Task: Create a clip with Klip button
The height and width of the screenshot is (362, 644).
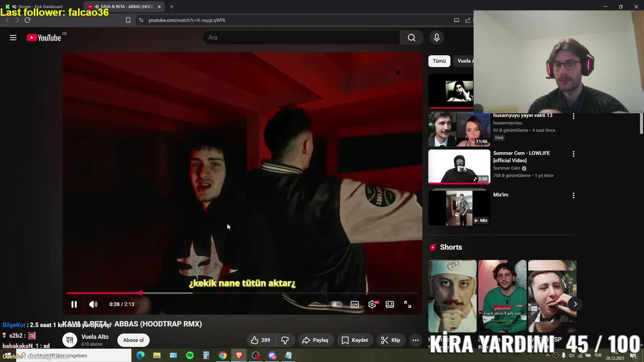Action: (x=390, y=340)
